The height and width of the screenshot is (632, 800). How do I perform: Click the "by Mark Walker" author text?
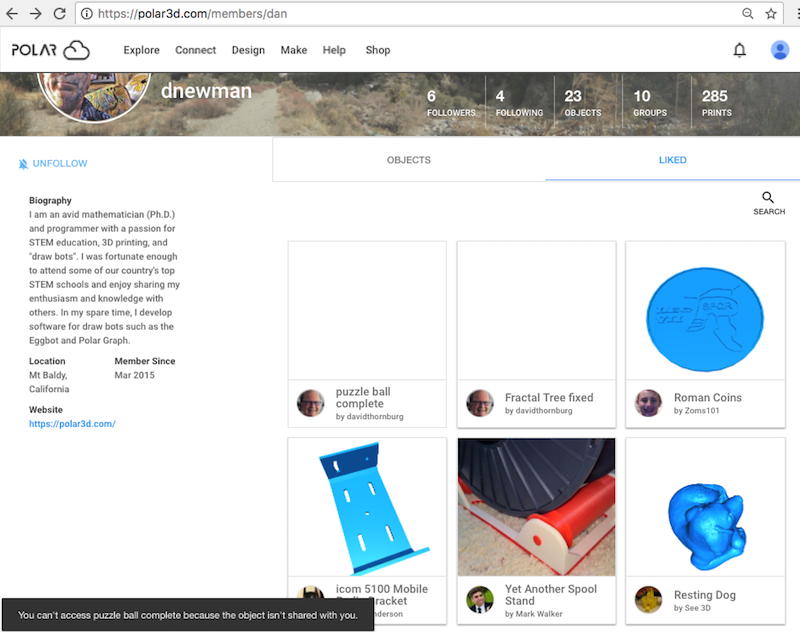[534, 614]
